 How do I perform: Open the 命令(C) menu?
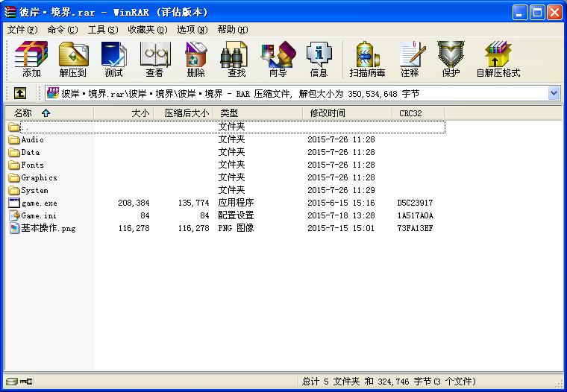tap(63, 30)
